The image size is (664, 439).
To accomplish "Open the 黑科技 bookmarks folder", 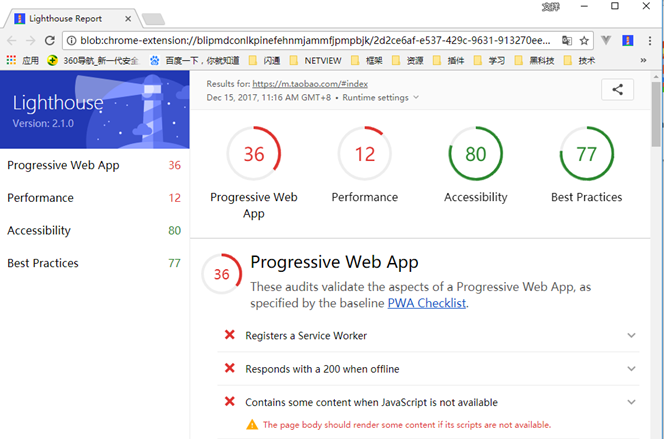I will 534,61.
